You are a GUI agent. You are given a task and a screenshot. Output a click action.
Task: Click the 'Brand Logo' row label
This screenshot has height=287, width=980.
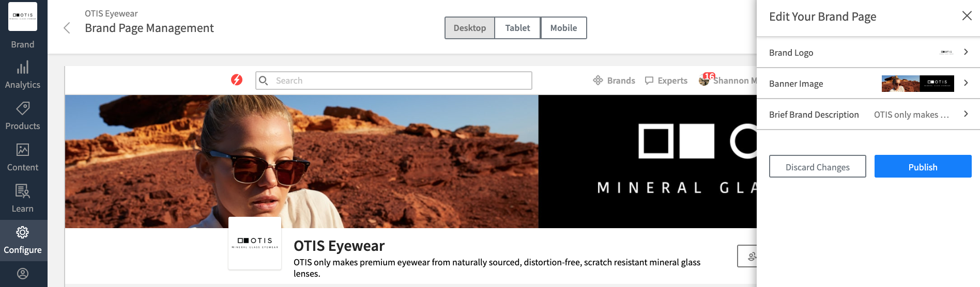pos(791,53)
